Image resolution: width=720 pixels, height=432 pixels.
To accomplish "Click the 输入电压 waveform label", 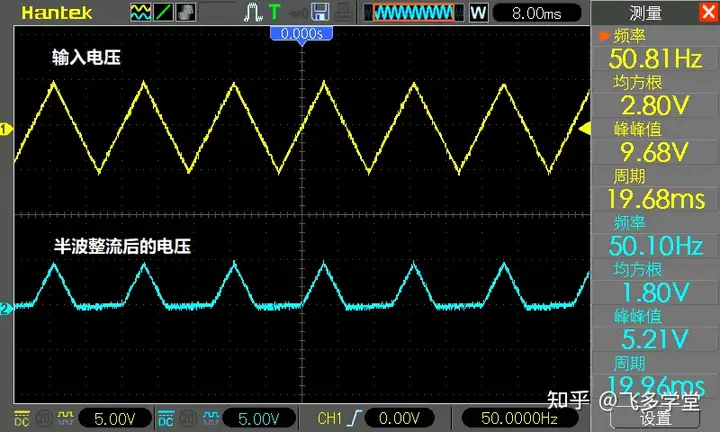I will tap(86, 58).
